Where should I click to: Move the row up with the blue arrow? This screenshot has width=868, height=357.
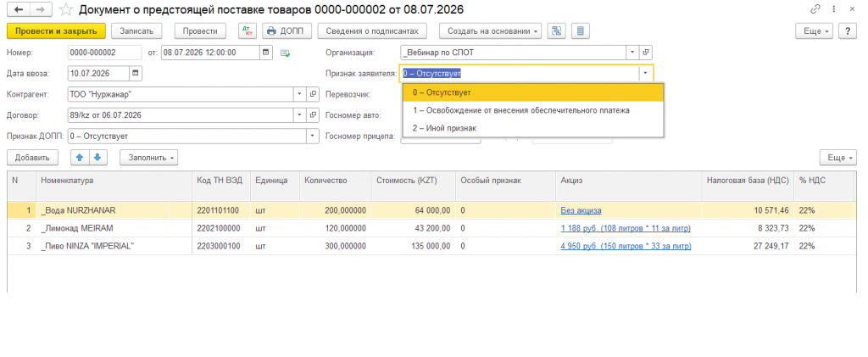(x=80, y=158)
